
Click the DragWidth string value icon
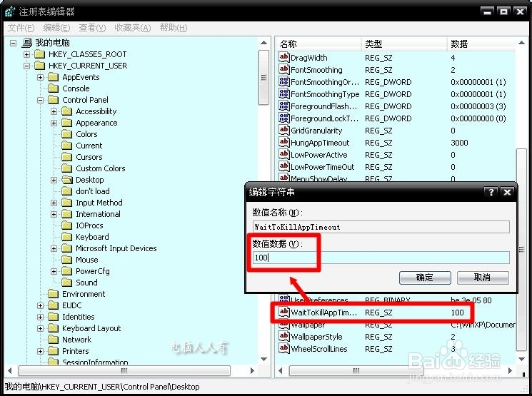coord(284,57)
